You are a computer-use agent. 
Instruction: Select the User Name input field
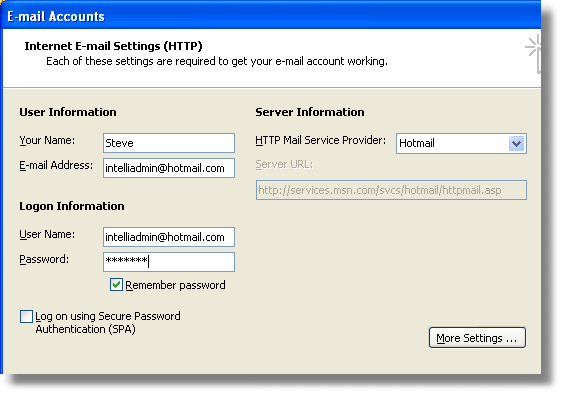[x=169, y=237]
